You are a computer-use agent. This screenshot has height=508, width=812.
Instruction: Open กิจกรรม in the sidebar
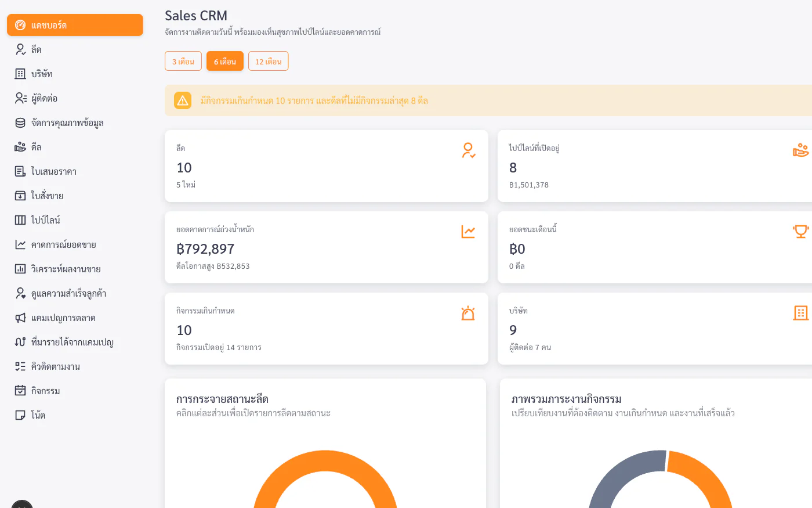pos(75,391)
